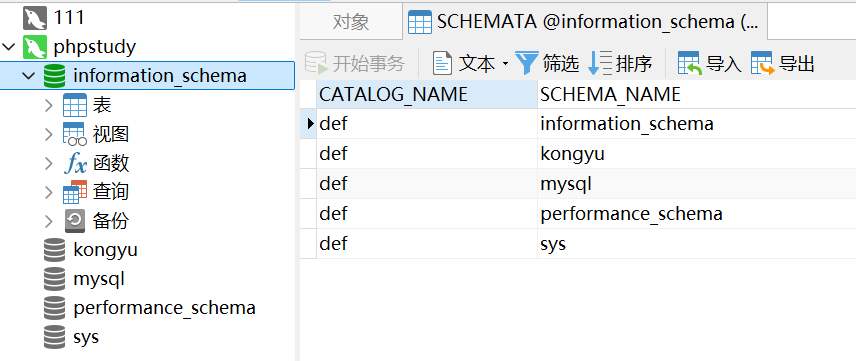The width and height of the screenshot is (856, 361).
Task: Select the information_schema cell in SCHEMA_NAME column
Action: point(697,124)
